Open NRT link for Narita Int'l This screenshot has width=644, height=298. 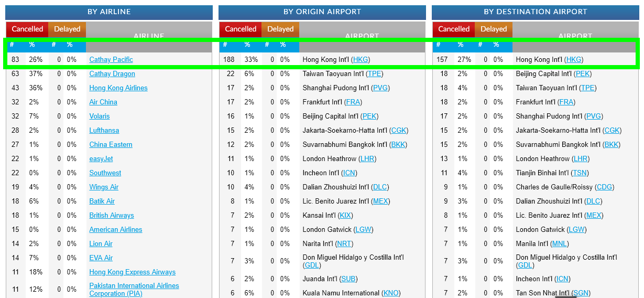coord(344,244)
